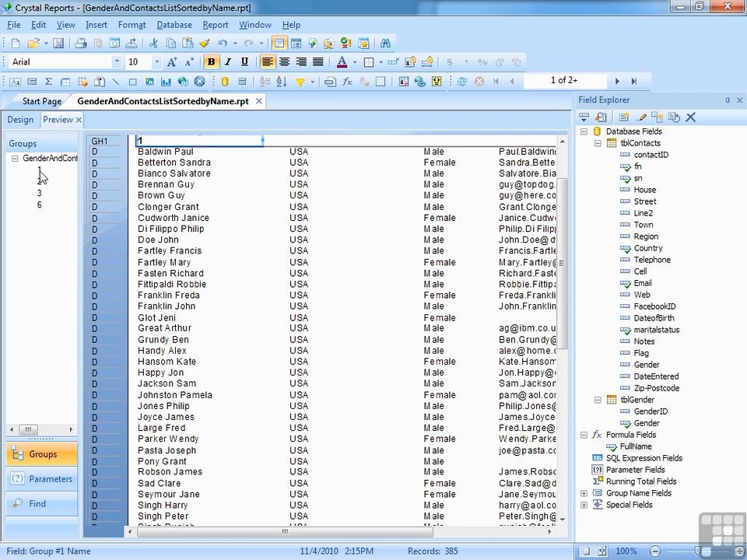Open the font color dropdown arrow
Image resolution: width=747 pixels, height=560 pixels.
pos(355,62)
